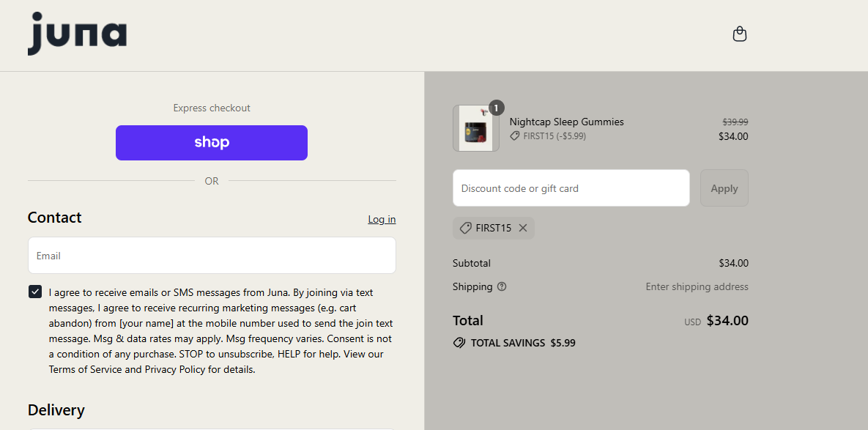The image size is (868, 430).
Task: Click the discount code or gift card field
Action: tap(571, 188)
